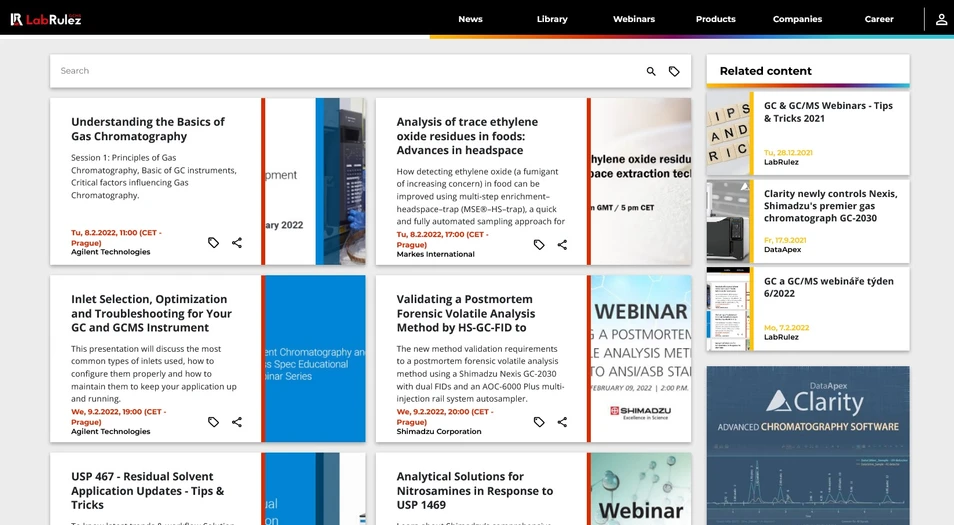Open the Companies menu
Viewport: 954px width, 525px height.
click(797, 19)
